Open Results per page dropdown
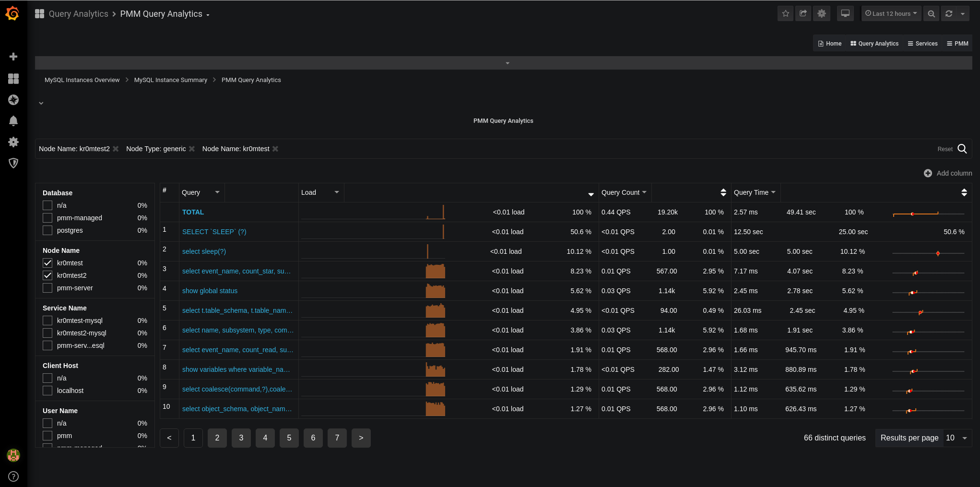 click(x=957, y=438)
